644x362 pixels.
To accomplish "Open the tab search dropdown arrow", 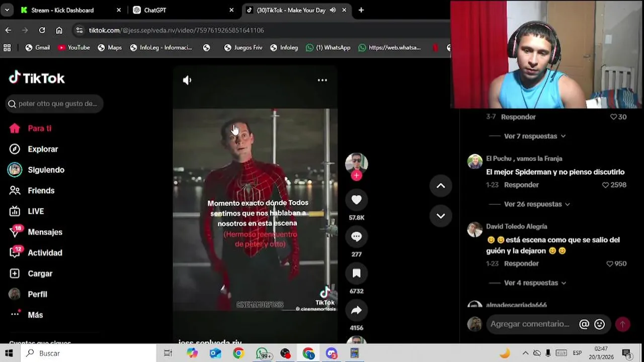I will coord(7,10).
